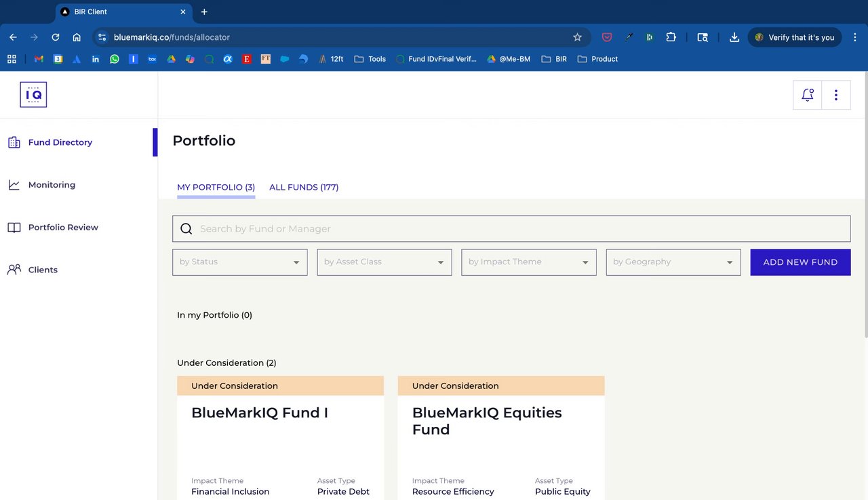The image size is (868, 500).
Task: Open the Pocket extension
Action: point(607,37)
